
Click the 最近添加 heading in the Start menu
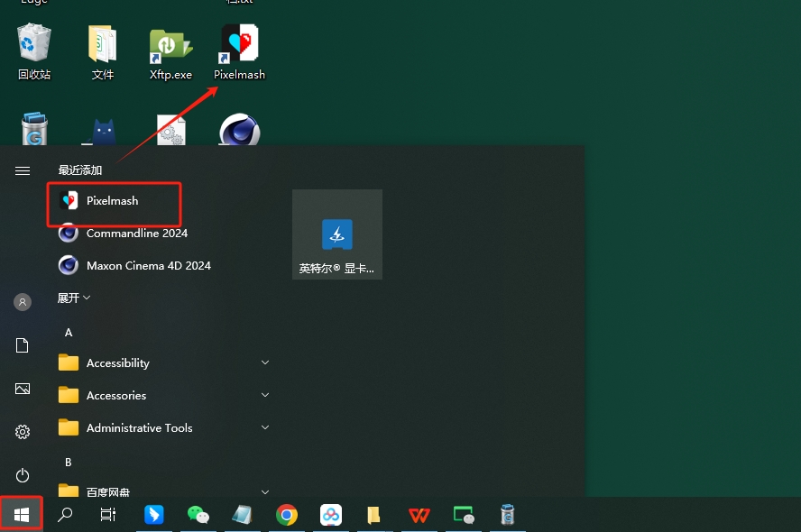80,170
